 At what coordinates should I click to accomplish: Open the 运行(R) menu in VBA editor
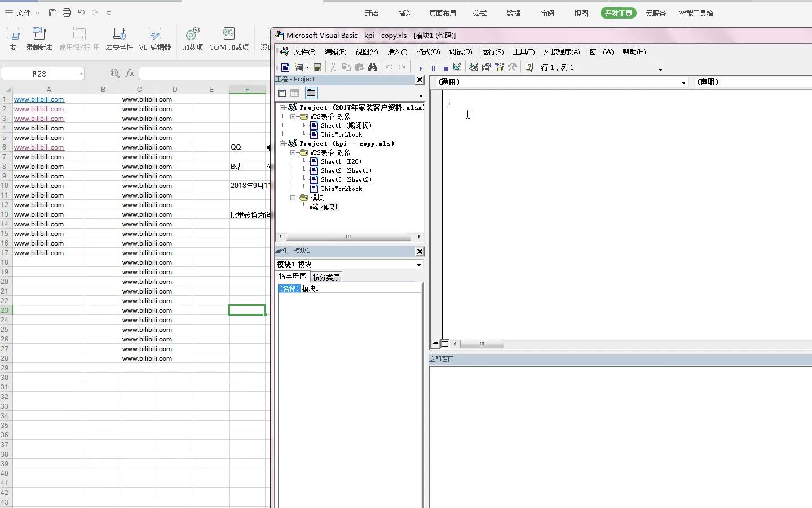492,52
